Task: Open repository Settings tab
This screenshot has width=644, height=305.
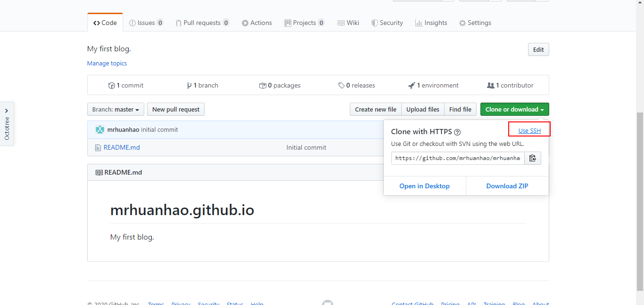Action: 475,23
